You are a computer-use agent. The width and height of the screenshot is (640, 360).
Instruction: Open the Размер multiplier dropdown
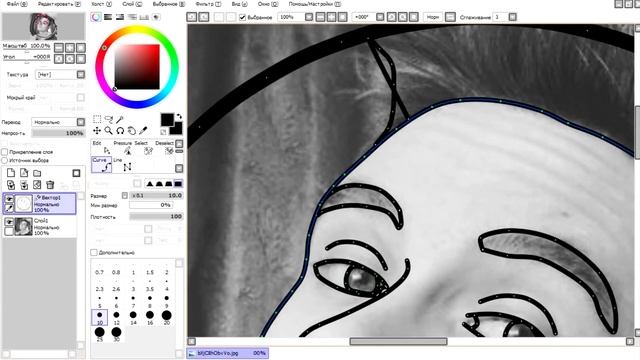tap(125, 196)
